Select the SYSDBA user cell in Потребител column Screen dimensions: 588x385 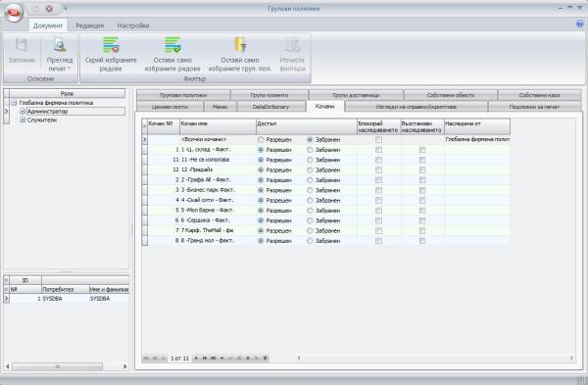[x=66, y=299]
